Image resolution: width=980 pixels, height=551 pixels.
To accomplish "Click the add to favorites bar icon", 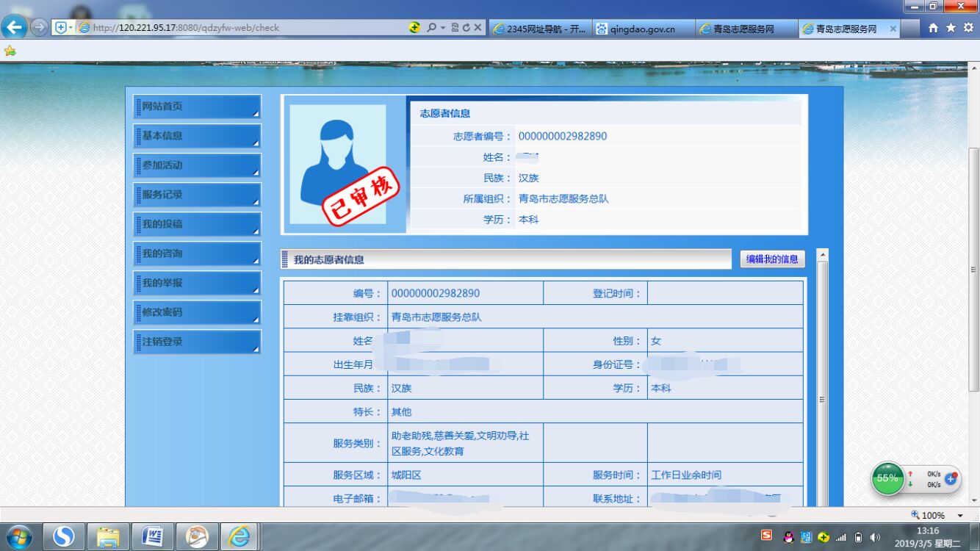I will click(10, 51).
